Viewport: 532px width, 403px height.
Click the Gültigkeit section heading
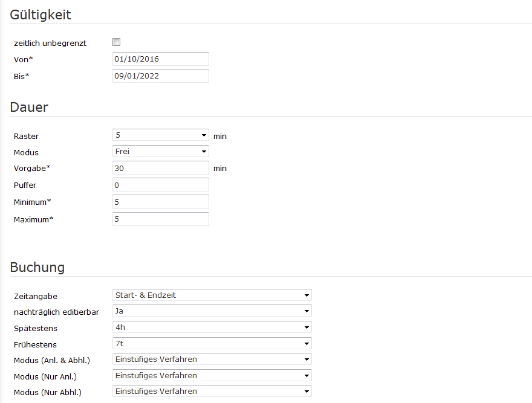point(41,15)
